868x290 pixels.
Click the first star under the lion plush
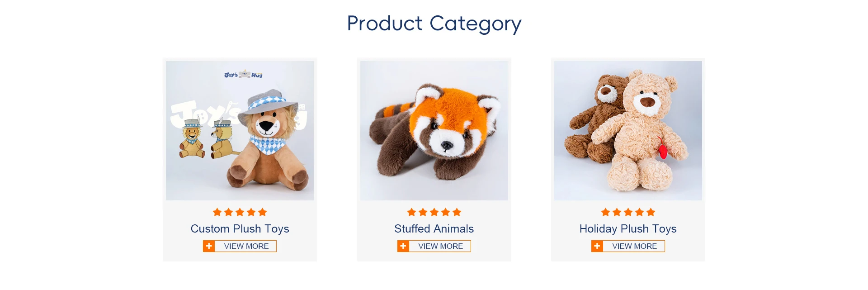coord(217,212)
